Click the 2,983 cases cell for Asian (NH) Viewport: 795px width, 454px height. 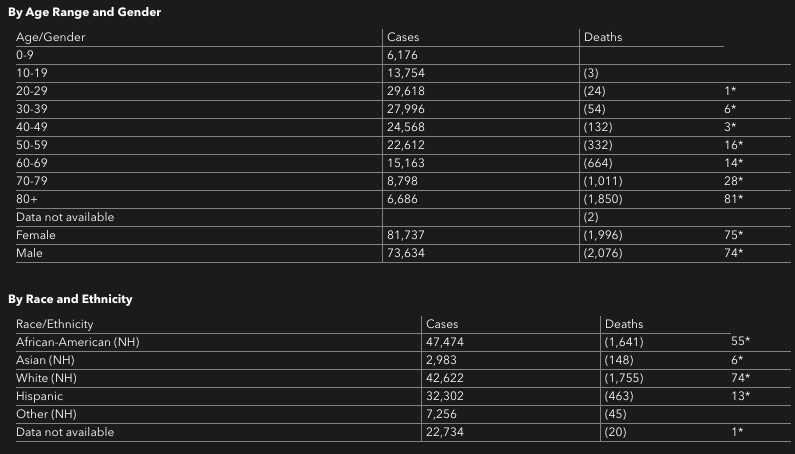click(x=443, y=360)
